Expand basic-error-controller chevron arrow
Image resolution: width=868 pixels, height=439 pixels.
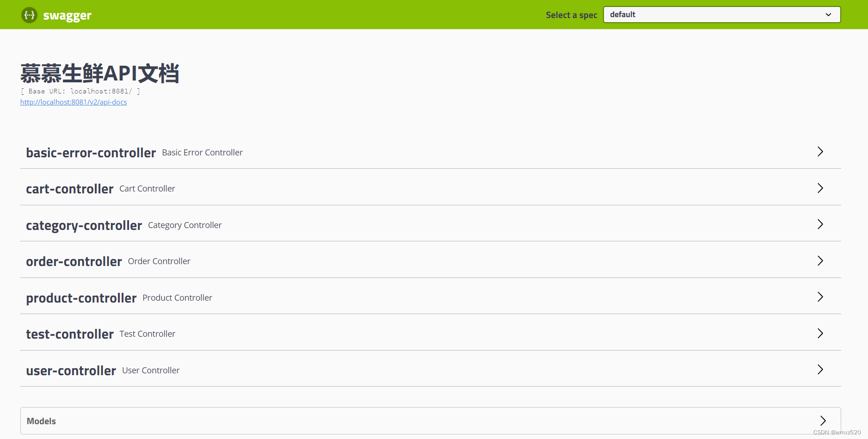(x=820, y=152)
